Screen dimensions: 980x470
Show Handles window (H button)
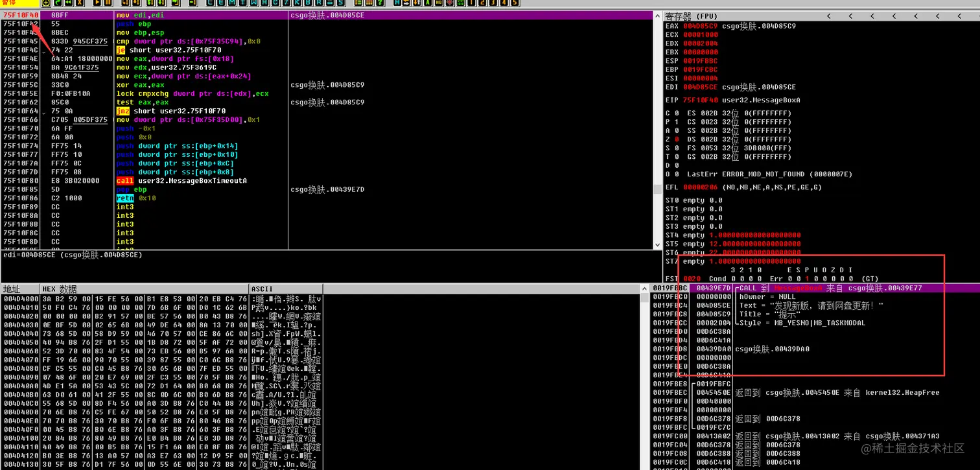pos(264,3)
